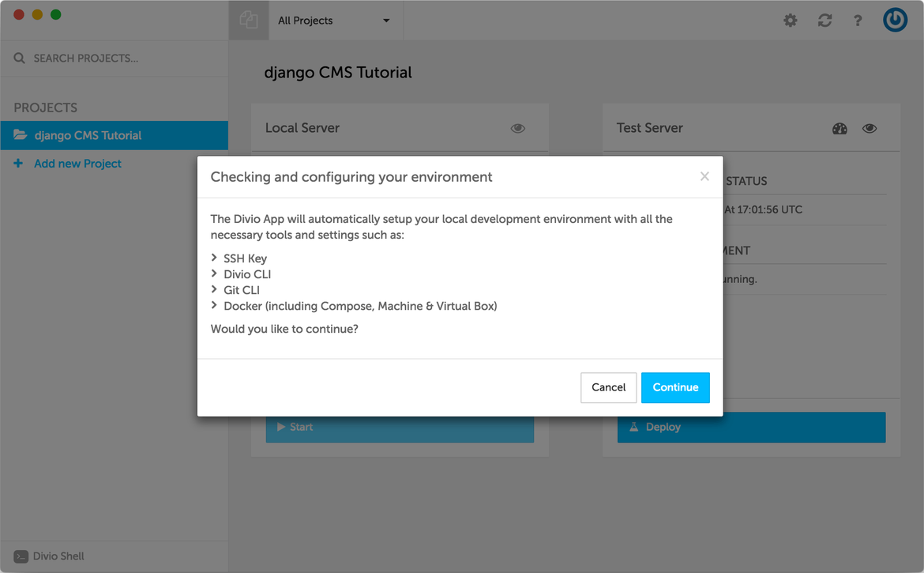Click the 'Would you like to continue?' text
This screenshot has width=924, height=573.
[284, 329]
